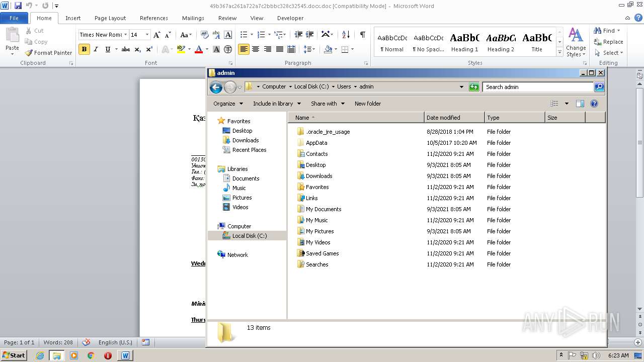Click the spelling check status bar icon
The image size is (644, 362).
[86, 342]
